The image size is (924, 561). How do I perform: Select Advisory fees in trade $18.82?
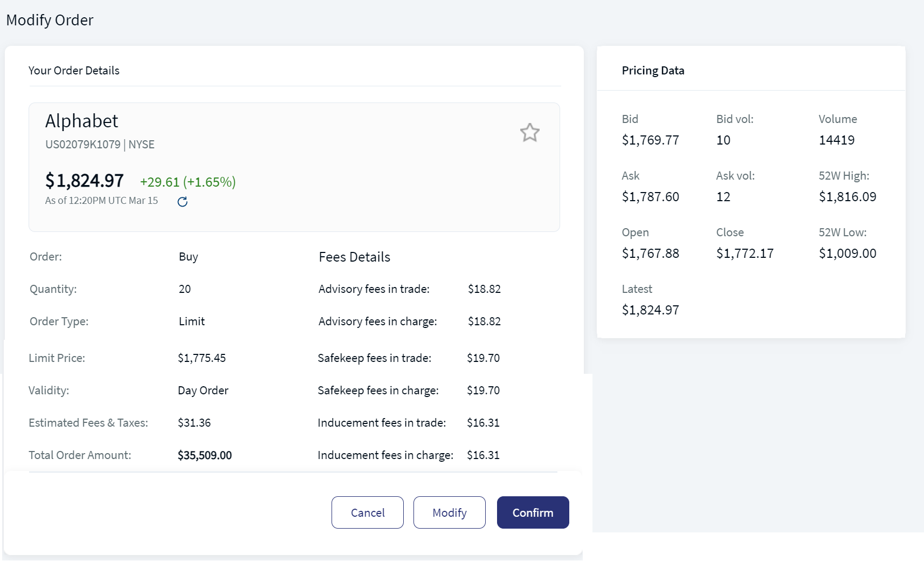484,289
